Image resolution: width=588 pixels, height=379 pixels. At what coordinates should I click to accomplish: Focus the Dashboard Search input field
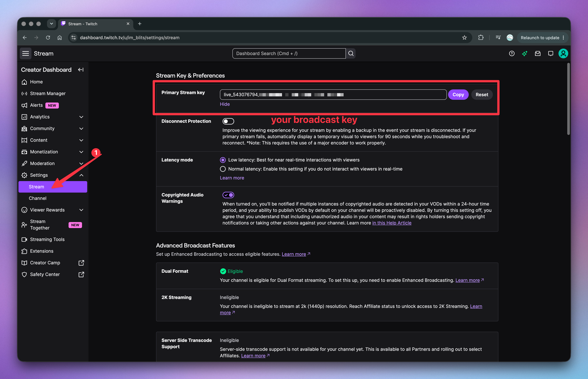(x=289, y=53)
